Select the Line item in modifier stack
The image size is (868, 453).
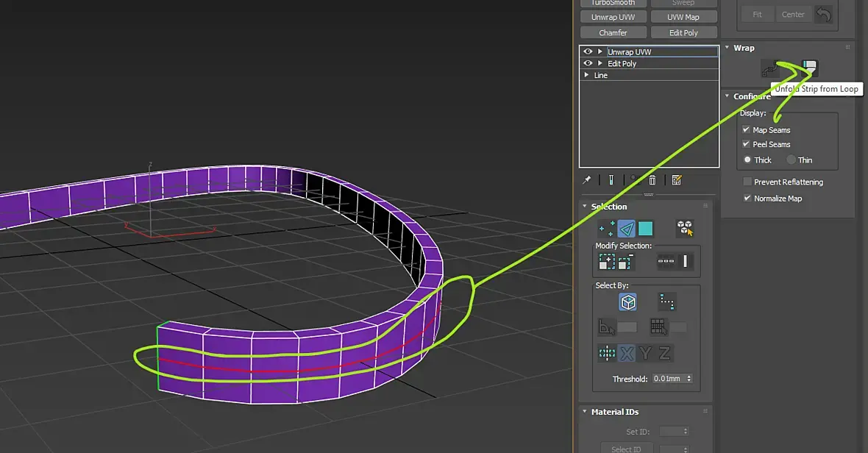(601, 76)
